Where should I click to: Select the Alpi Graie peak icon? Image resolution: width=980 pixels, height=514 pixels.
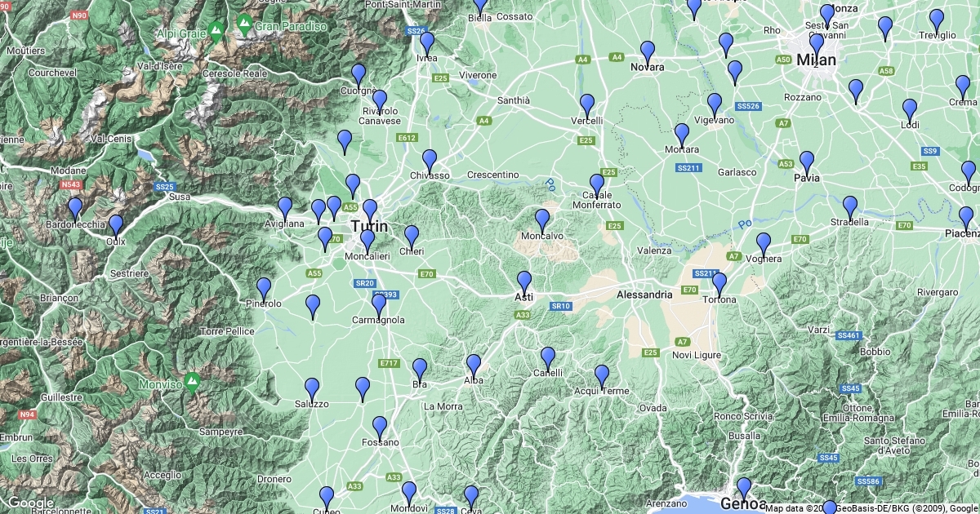216,33
